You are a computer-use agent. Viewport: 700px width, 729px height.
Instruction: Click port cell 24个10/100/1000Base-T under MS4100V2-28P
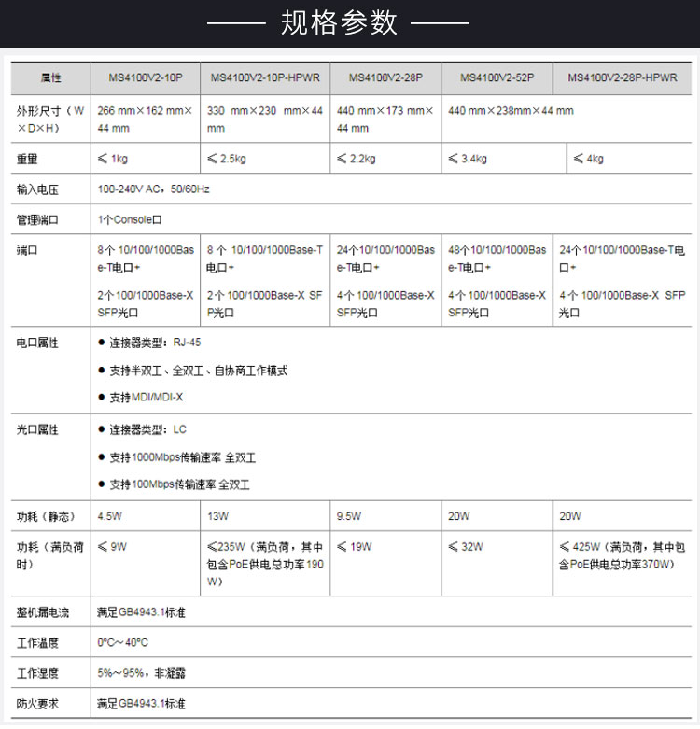[x=385, y=259]
